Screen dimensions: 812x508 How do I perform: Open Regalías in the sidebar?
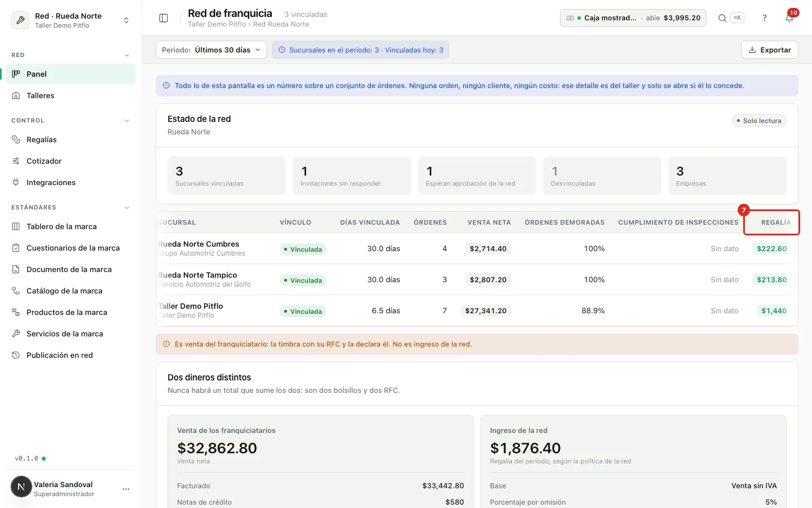pos(71,139)
